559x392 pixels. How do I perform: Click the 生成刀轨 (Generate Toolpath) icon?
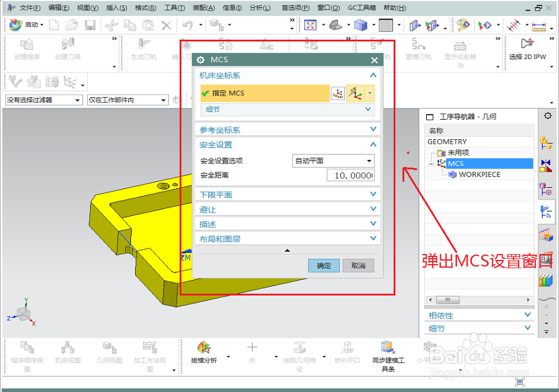(142, 50)
